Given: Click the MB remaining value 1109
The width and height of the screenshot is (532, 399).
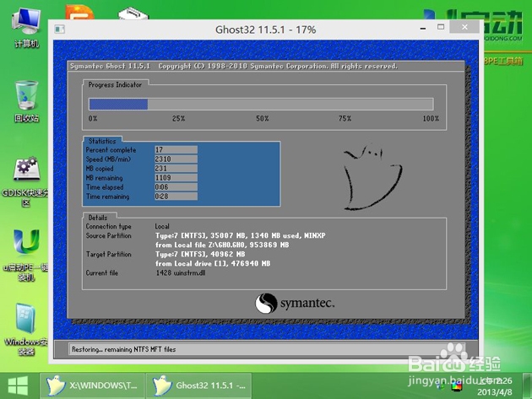Looking at the screenshot, I should tap(176, 178).
